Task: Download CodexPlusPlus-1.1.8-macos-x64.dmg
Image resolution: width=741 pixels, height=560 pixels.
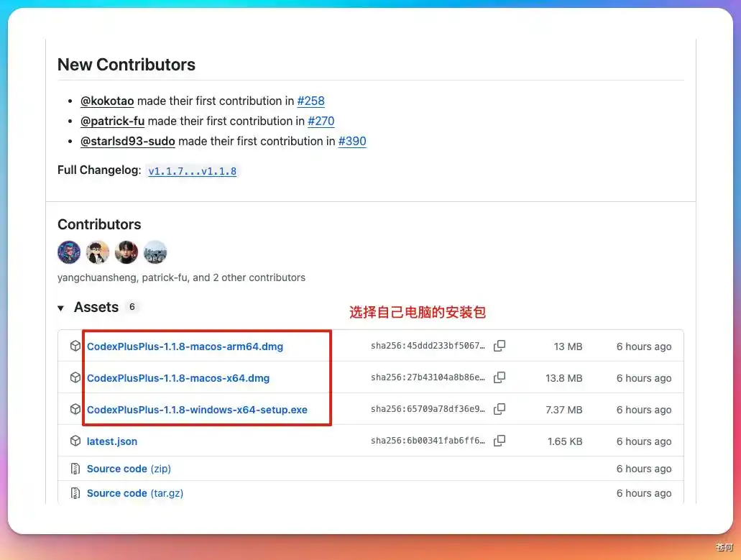Action: pyautogui.click(x=178, y=378)
